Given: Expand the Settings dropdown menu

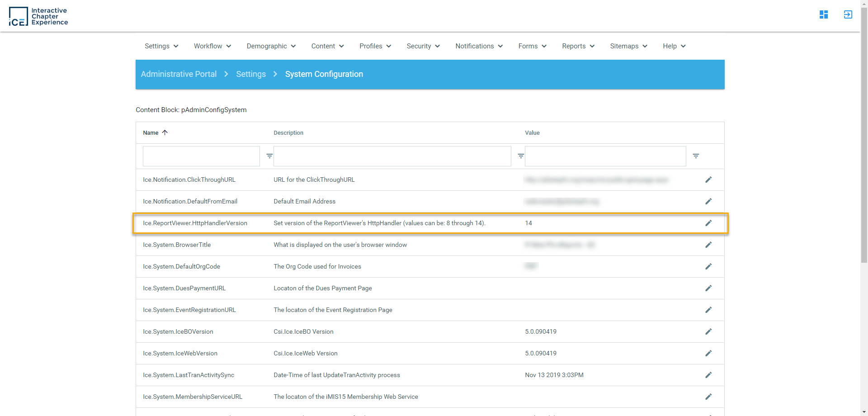Looking at the screenshot, I should click(161, 46).
